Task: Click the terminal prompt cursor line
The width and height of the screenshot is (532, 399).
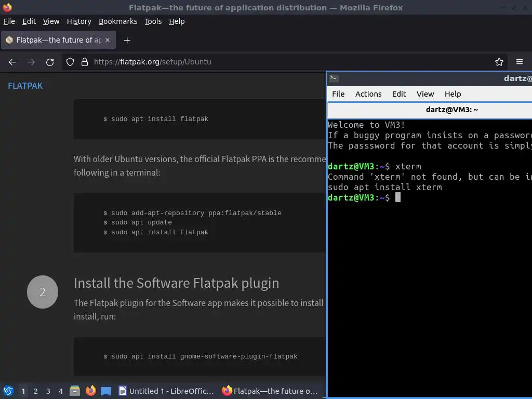Action: pyautogui.click(x=364, y=197)
